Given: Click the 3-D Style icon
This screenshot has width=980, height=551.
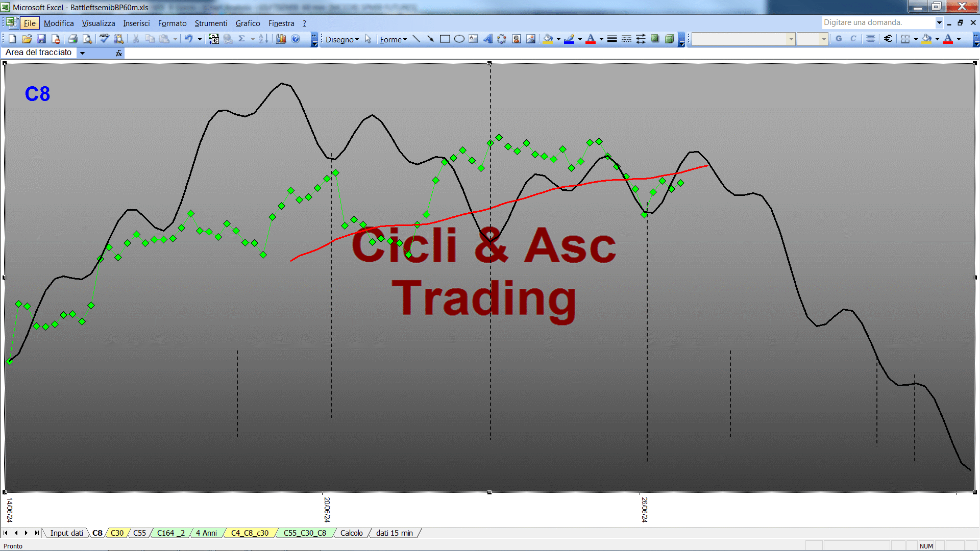Looking at the screenshot, I should click(x=669, y=39).
